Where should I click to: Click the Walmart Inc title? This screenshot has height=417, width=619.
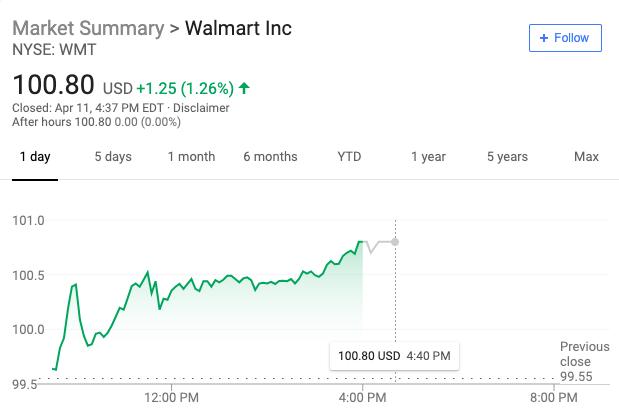(x=238, y=28)
